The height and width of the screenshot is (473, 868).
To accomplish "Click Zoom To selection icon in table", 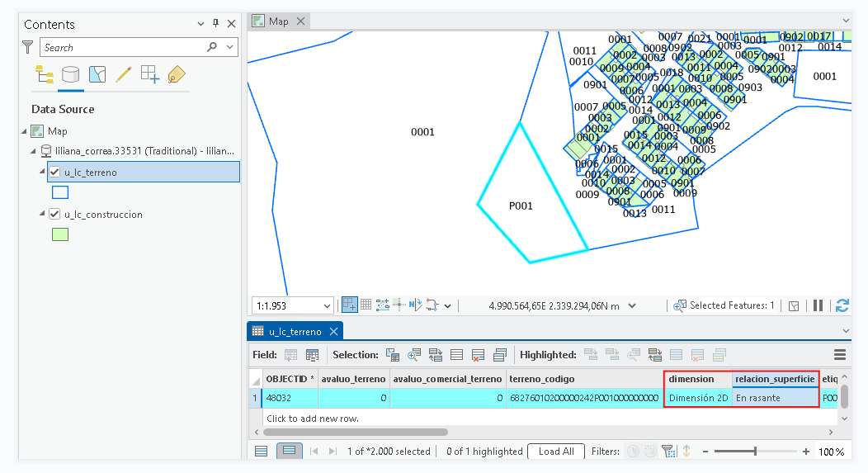I will (413, 355).
